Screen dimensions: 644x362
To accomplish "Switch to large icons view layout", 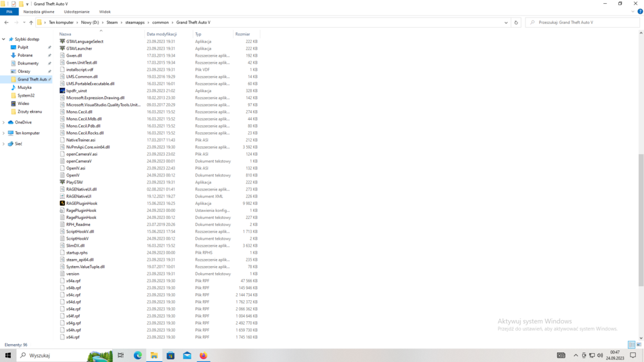I will click(x=639, y=345).
